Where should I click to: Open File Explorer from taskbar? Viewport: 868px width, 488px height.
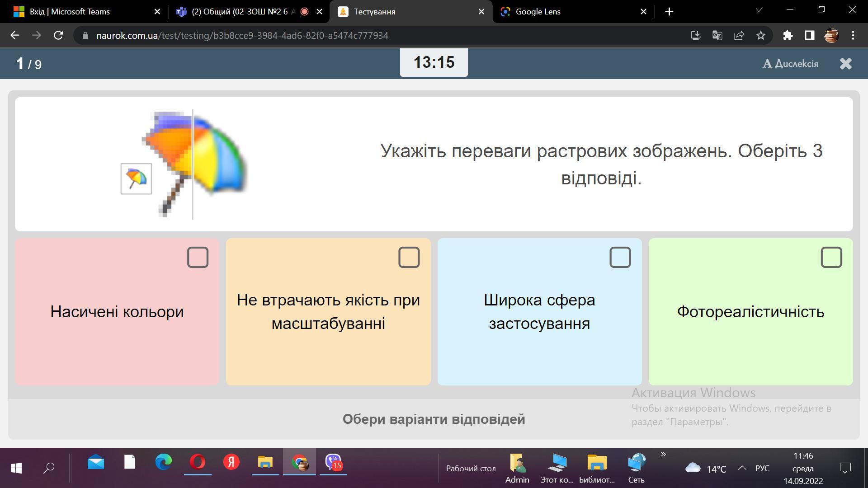tap(265, 462)
